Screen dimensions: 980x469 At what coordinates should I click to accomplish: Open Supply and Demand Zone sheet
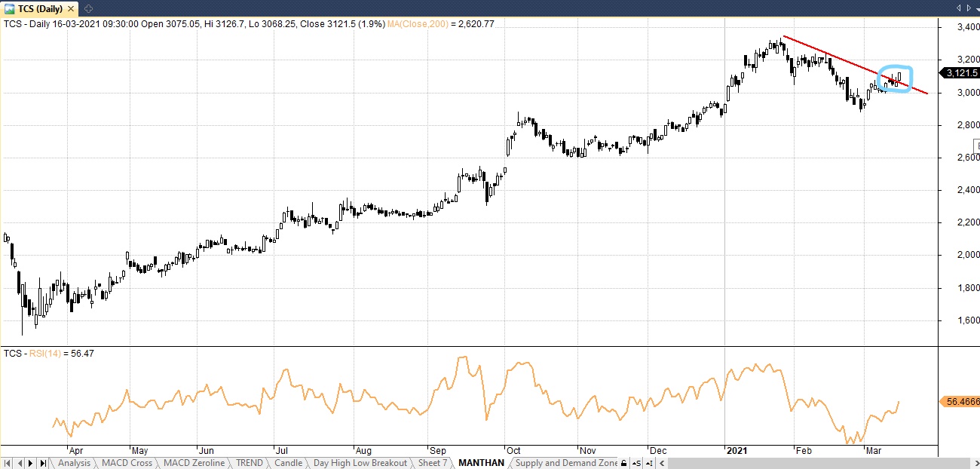566,463
